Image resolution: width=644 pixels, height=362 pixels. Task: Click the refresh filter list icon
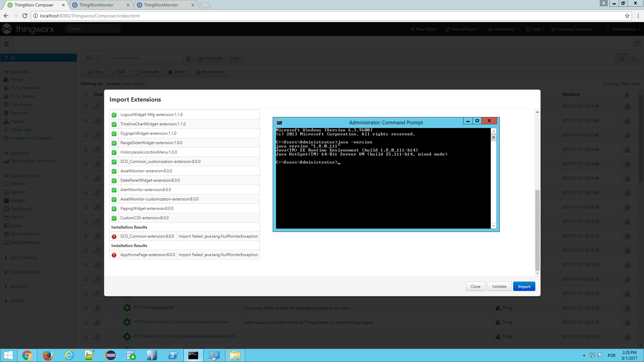pos(189,58)
